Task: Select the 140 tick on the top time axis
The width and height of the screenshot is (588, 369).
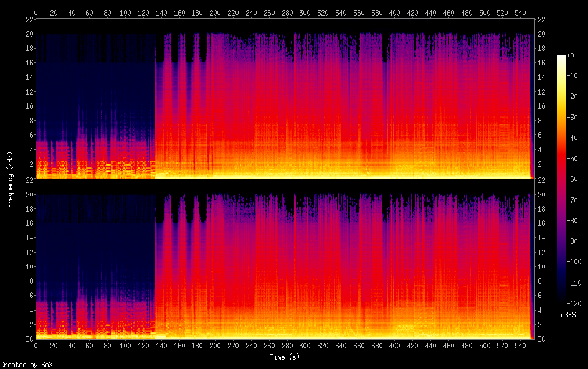Action: [x=161, y=12]
